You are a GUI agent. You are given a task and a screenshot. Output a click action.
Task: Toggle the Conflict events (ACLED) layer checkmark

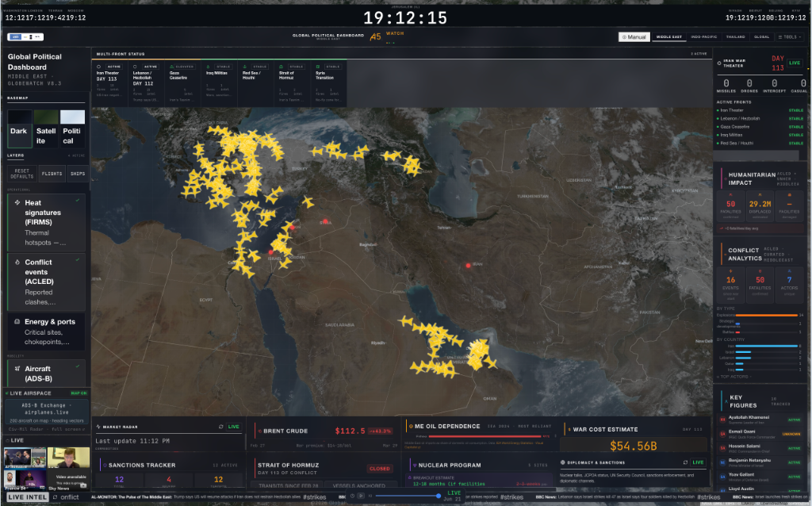pos(78,259)
